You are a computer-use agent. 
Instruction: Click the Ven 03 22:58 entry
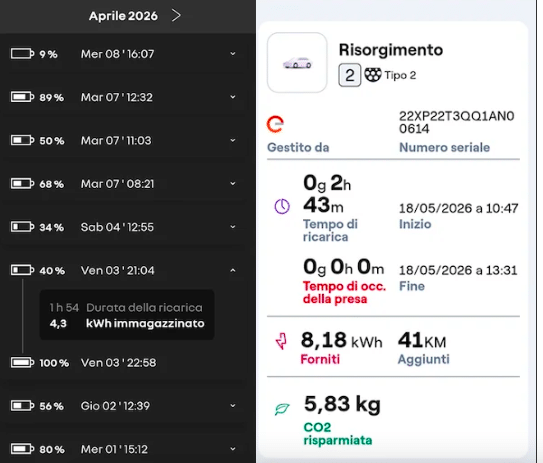(118, 363)
